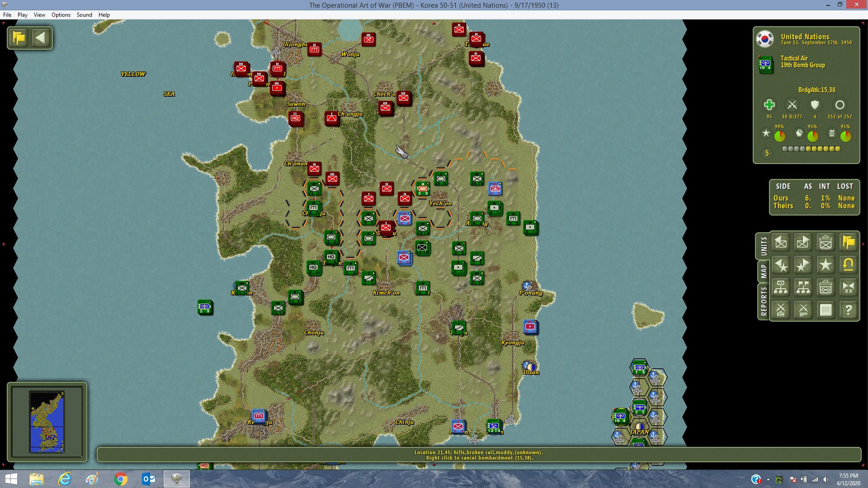Click the Korea minimap thumbnail
Viewport: 868px width, 488px height.
coord(47,422)
